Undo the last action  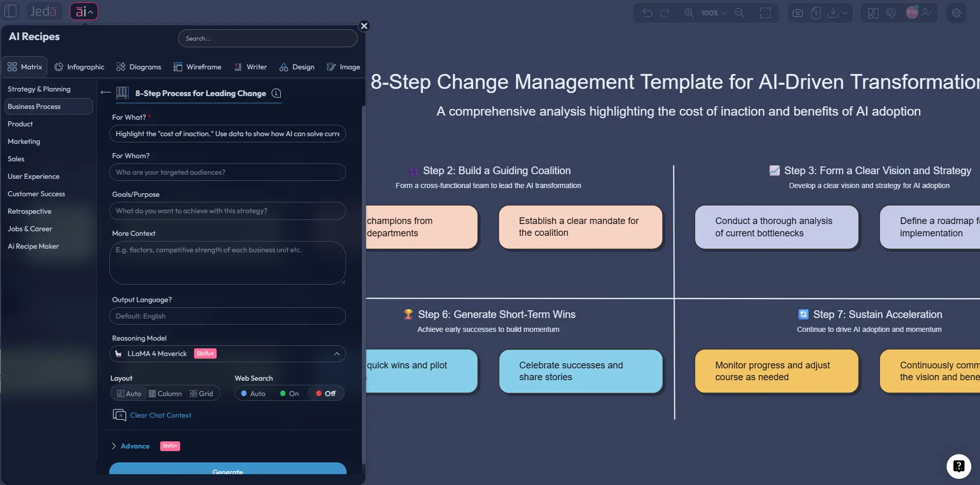[x=647, y=13]
